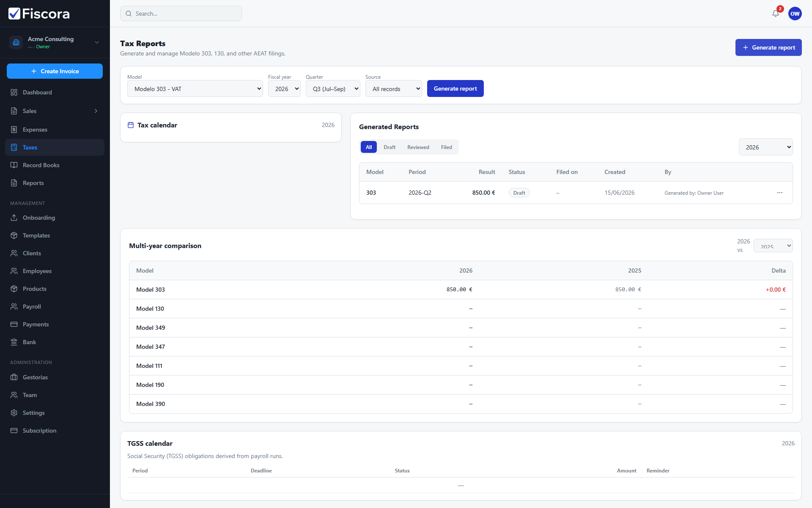Click the 850.00 € result in report row

click(484, 193)
